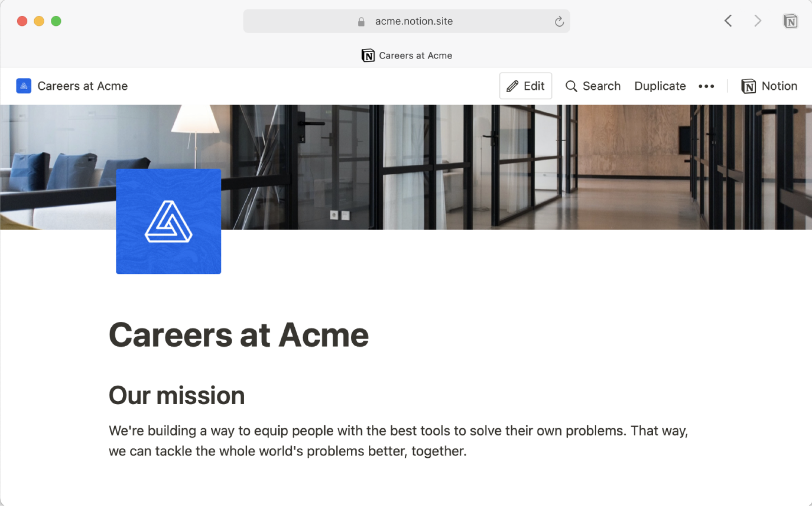Click the Edit pencil button
812x506 pixels.
(x=525, y=86)
